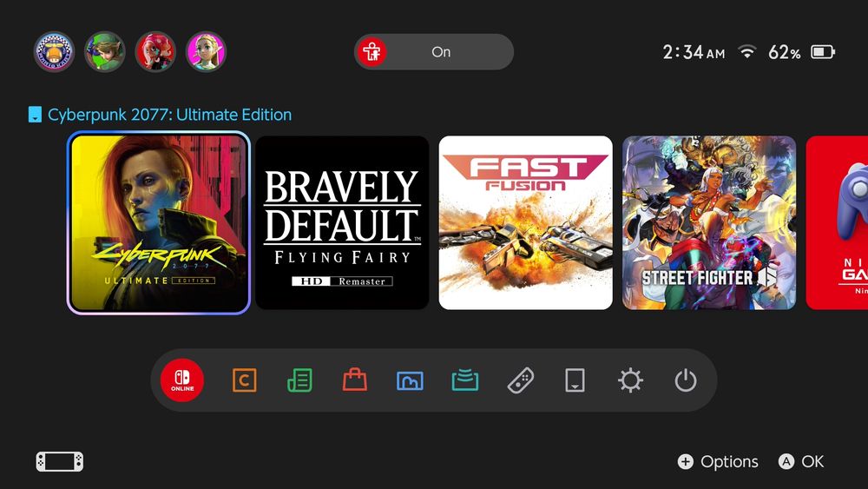The width and height of the screenshot is (868, 489).
Task: Open the Controllers icon
Action: tap(520, 380)
